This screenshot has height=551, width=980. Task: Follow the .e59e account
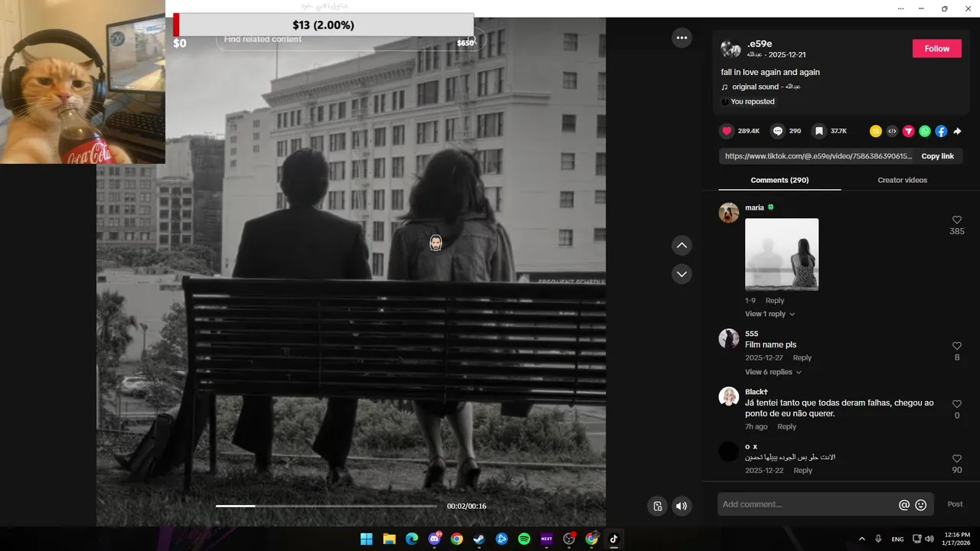936,48
